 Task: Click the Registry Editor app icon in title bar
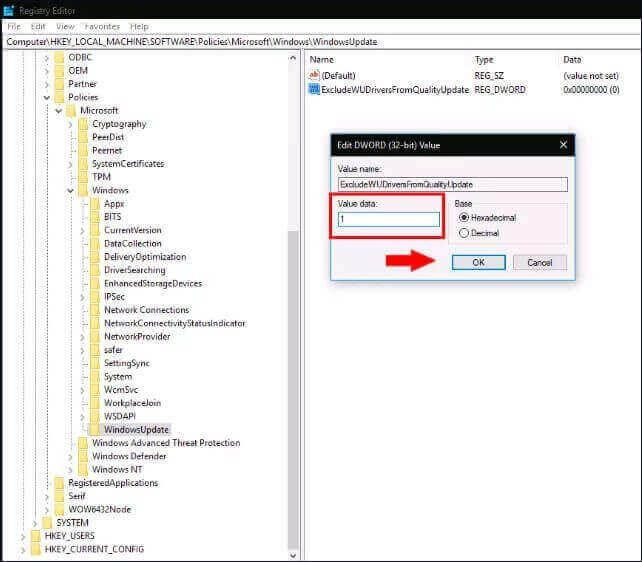click(x=9, y=10)
